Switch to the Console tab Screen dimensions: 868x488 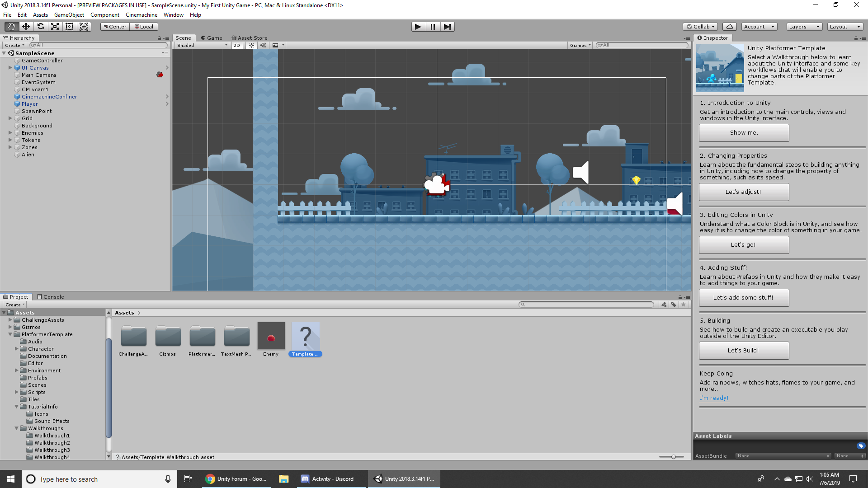[x=51, y=297]
